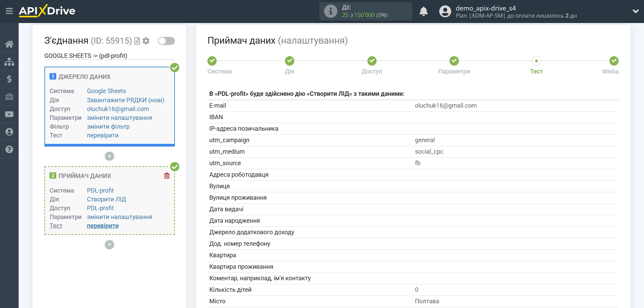Click the actions counter info box
Image resolution: width=644 pixels, height=308 pixels.
point(365,11)
